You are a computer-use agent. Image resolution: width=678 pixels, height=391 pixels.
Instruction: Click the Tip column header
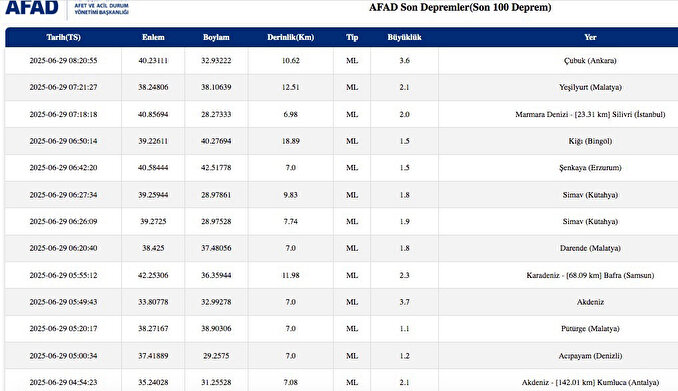tap(352, 37)
